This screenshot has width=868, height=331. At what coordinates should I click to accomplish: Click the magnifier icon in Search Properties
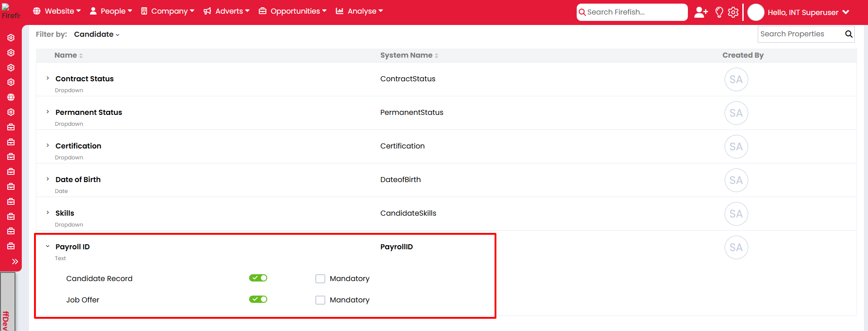(x=848, y=34)
